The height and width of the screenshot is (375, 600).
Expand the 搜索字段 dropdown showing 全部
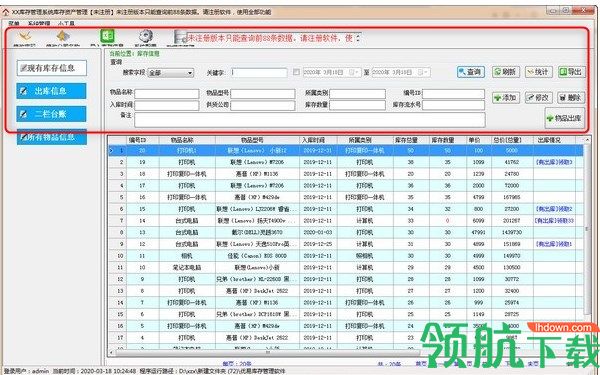point(171,73)
